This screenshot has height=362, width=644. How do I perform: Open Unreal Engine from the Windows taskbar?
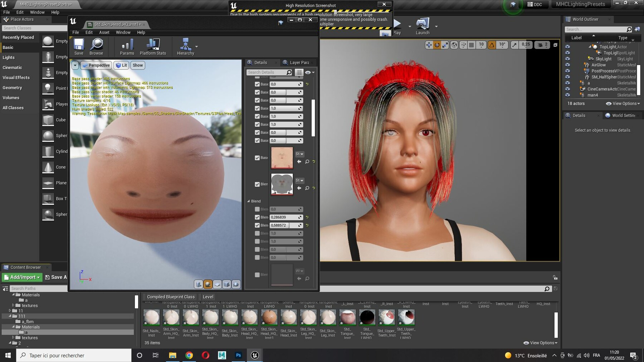click(x=255, y=355)
